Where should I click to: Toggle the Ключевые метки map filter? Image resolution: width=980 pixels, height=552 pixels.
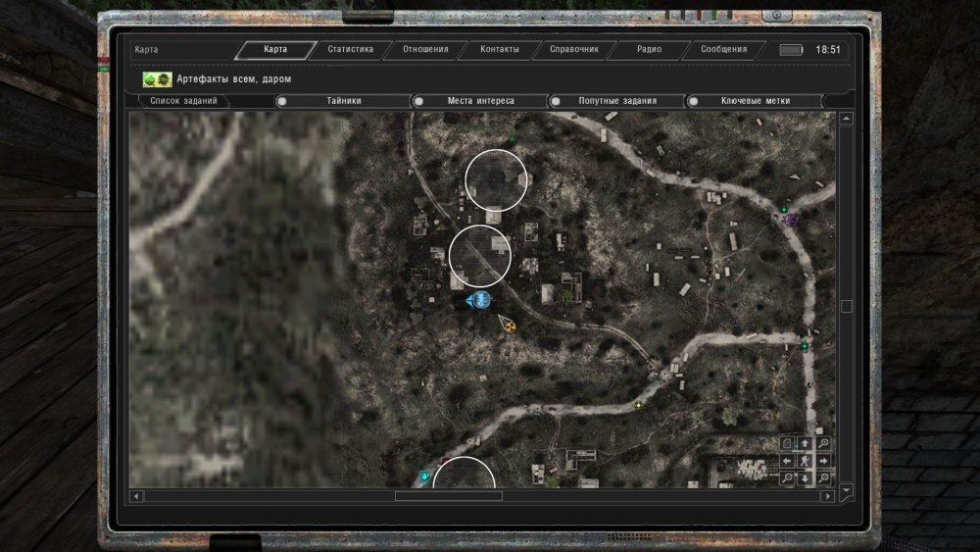(755, 101)
